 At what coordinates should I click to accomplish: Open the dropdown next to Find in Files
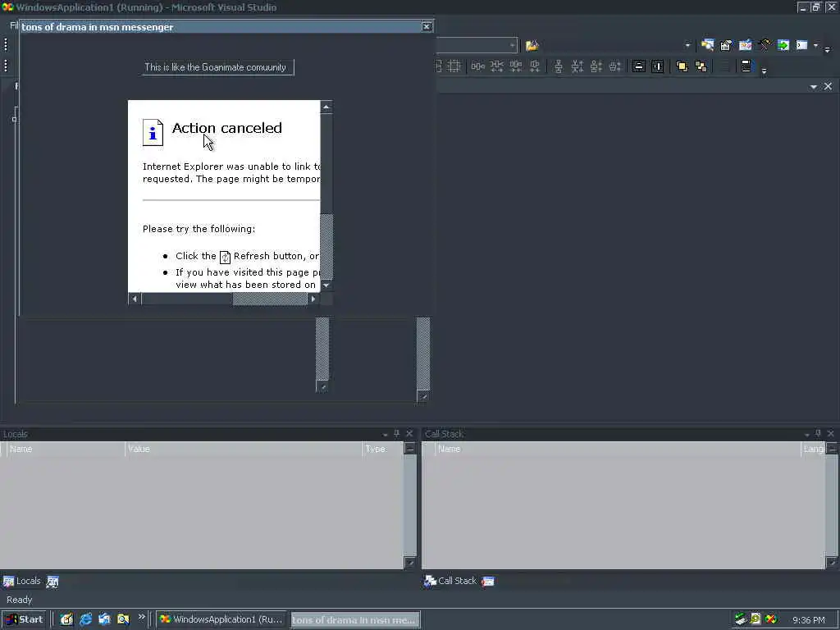tap(688, 46)
